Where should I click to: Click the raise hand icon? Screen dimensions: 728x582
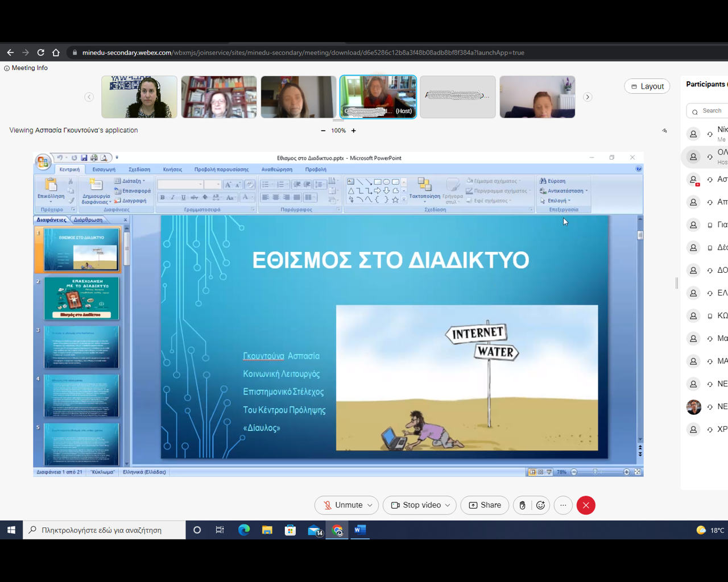(x=522, y=505)
